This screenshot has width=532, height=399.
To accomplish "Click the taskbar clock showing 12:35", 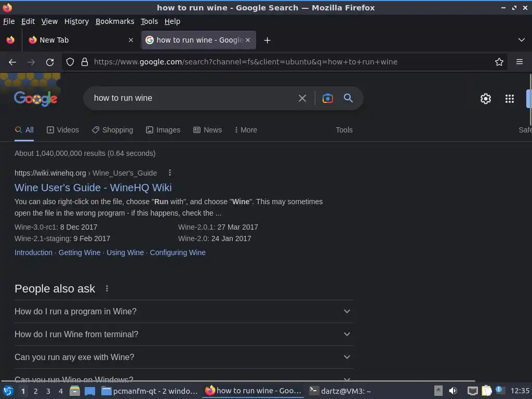I will click(520, 391).
